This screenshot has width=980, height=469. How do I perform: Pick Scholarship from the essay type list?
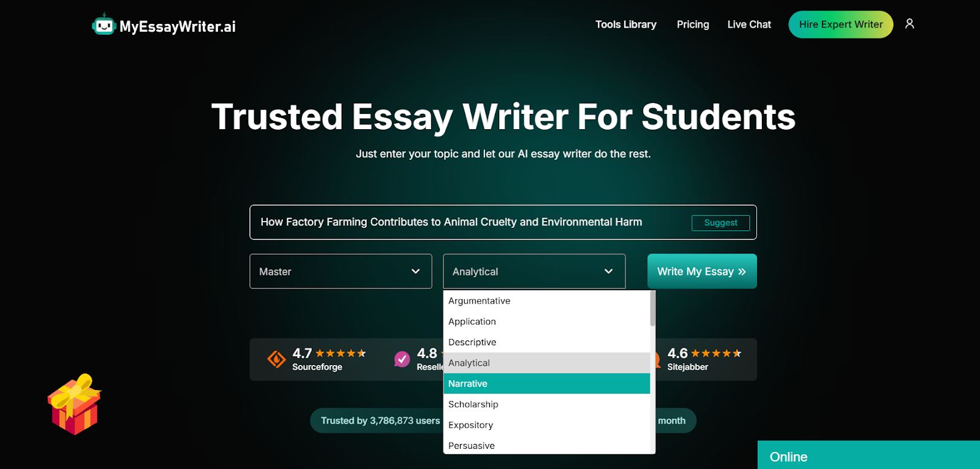(546, 404)
